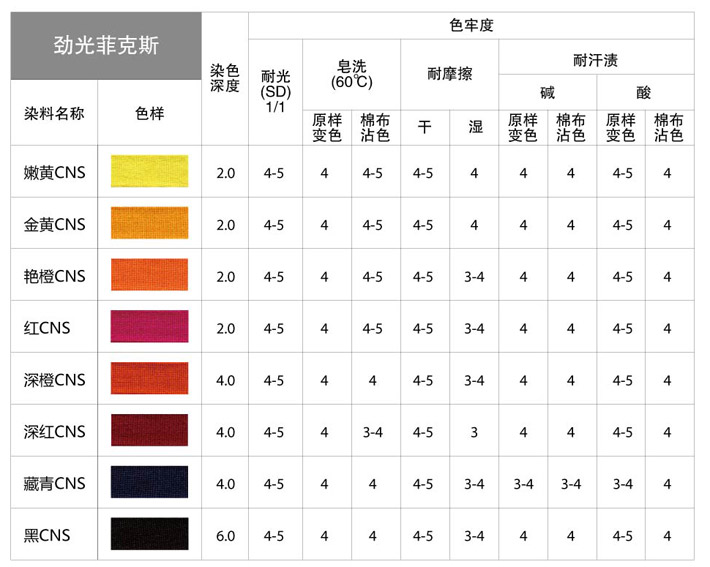Select the 染料名称 column header

click(x=54, y=113)
